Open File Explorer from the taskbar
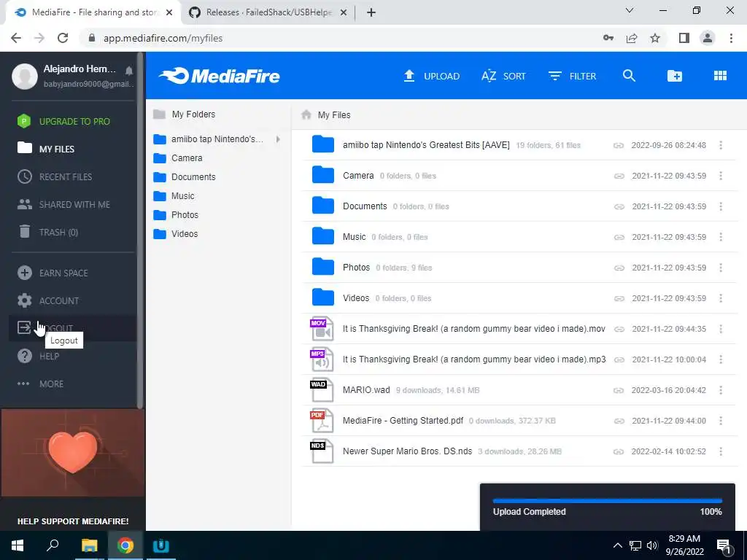The height and width of the screenshot is (560, 747). coord(89,545)
